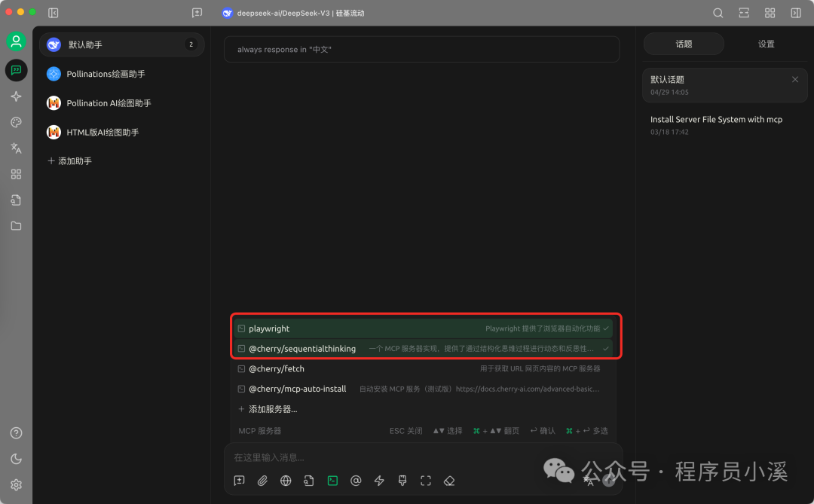The height and width of the screenshot is (504, 814).
Task: Expand the input box fullscreen icon
Action: click(x=426, y=481)
